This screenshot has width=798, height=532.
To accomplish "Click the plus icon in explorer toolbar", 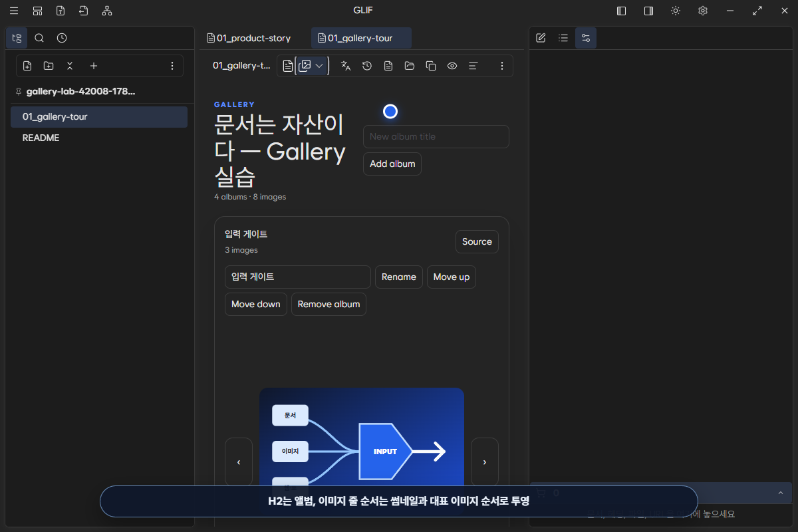I will (x=94, y=66).
